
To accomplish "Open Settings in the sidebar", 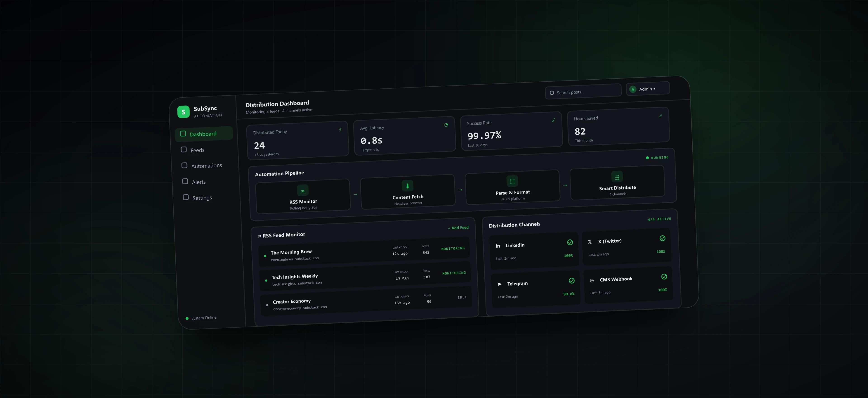I will [207, 197].
